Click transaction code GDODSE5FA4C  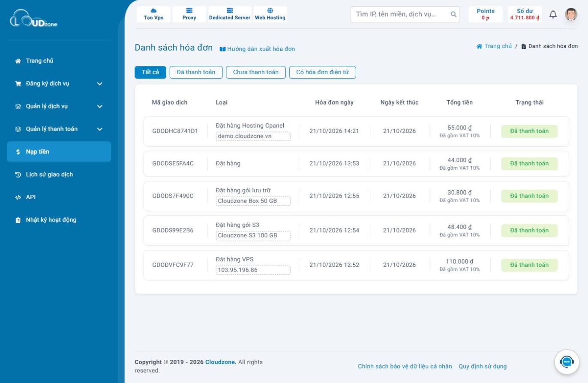coord(173,163)
